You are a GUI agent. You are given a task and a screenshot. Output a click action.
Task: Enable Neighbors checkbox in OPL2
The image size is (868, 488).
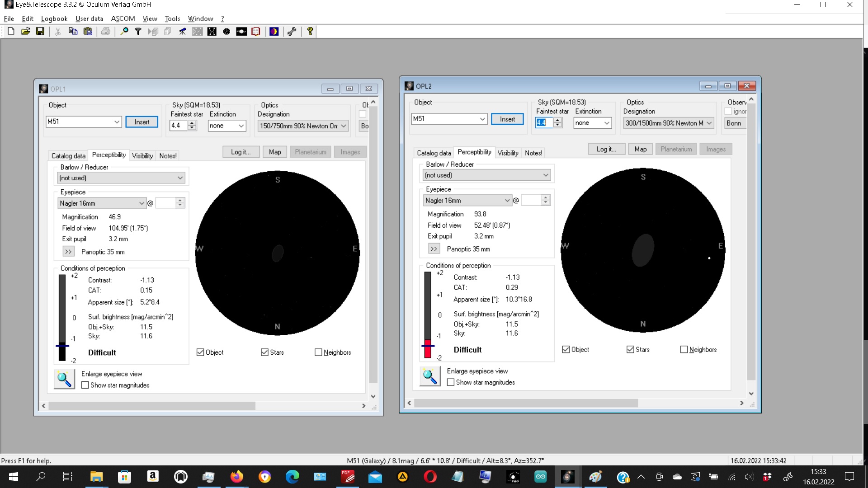coord(684,350)
